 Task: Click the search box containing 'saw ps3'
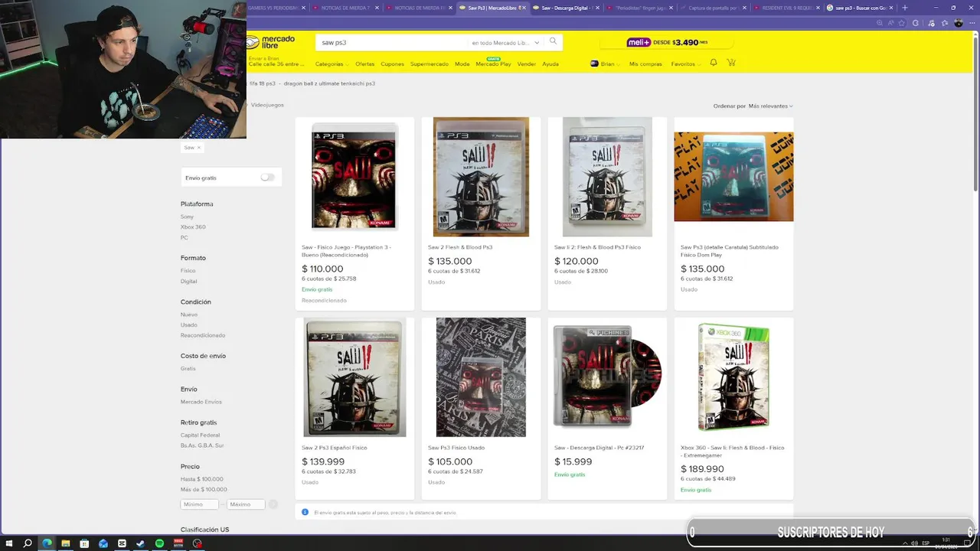pyautogui.click(x=390, y=43)
